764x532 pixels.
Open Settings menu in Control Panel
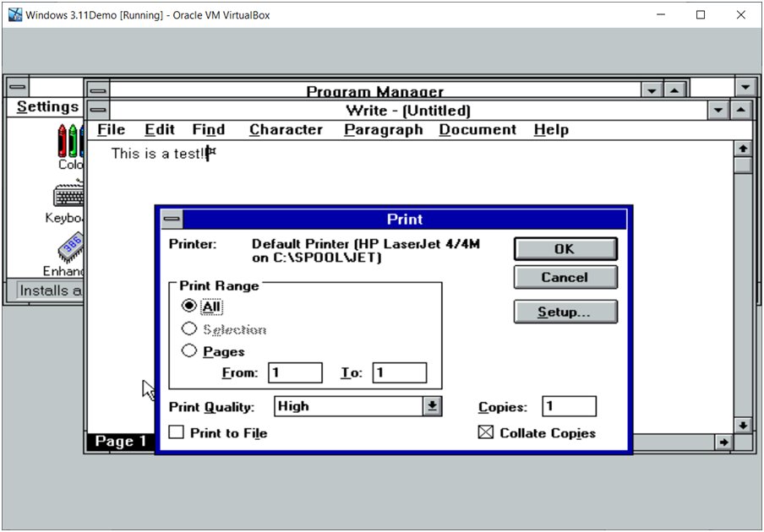tap(47, 106)
